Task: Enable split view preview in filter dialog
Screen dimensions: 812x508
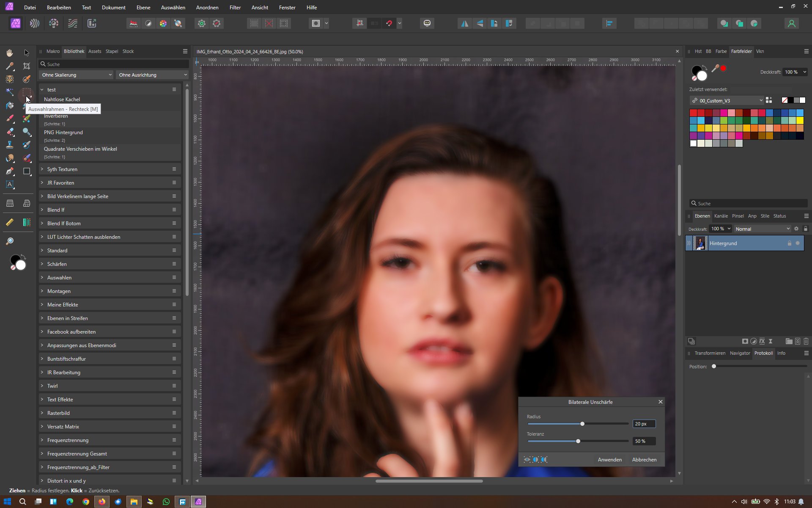Action: pyautogui.click(x=535, y=459)
